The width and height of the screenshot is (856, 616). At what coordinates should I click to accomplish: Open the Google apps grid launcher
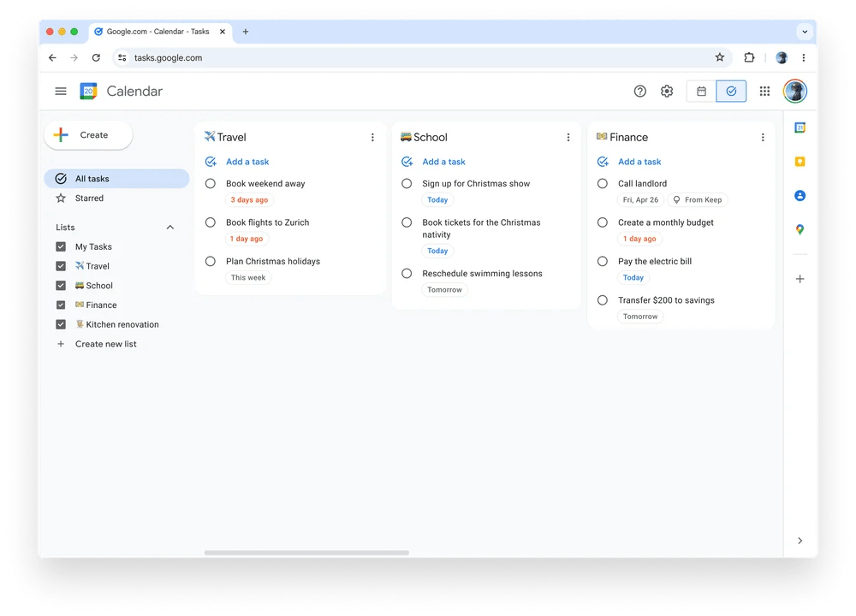click(x=764, y=91)
